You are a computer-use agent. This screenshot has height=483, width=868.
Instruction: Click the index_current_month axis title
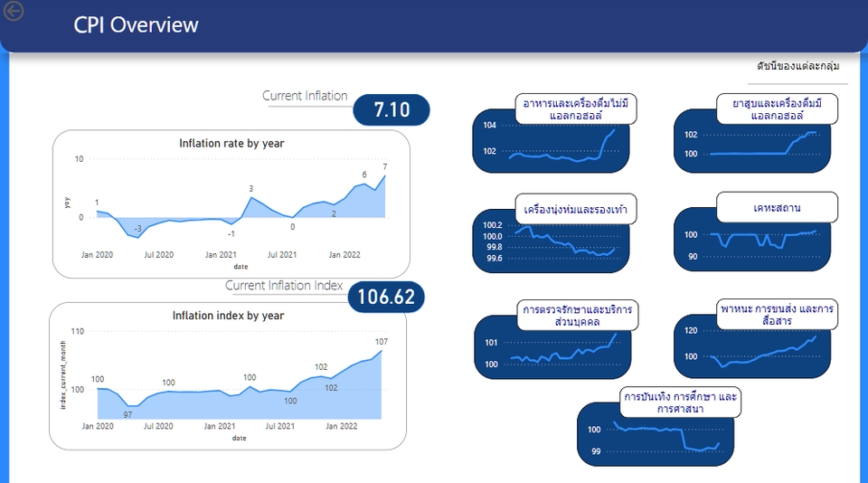[x=62, y=375]
